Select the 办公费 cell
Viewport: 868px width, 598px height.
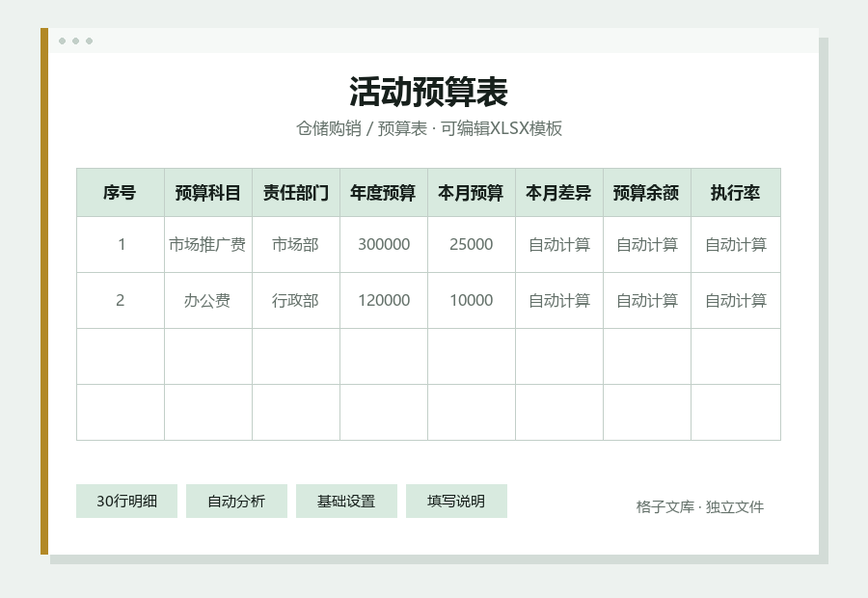[208, 301]
